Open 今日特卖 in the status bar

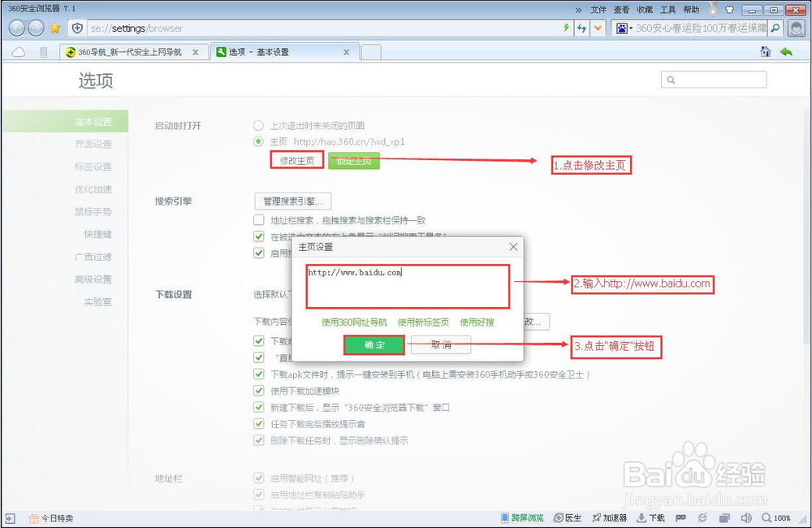50,517
